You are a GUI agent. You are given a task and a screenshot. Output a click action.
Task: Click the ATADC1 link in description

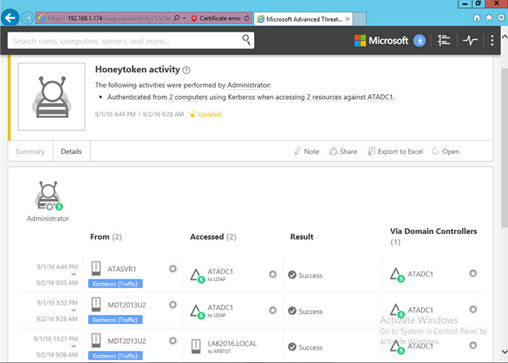click(380, 97)
